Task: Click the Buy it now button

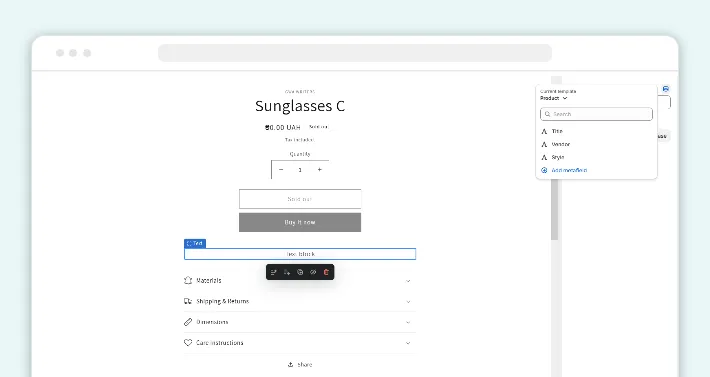Action: pyautogui.click(x=300, y=222)
